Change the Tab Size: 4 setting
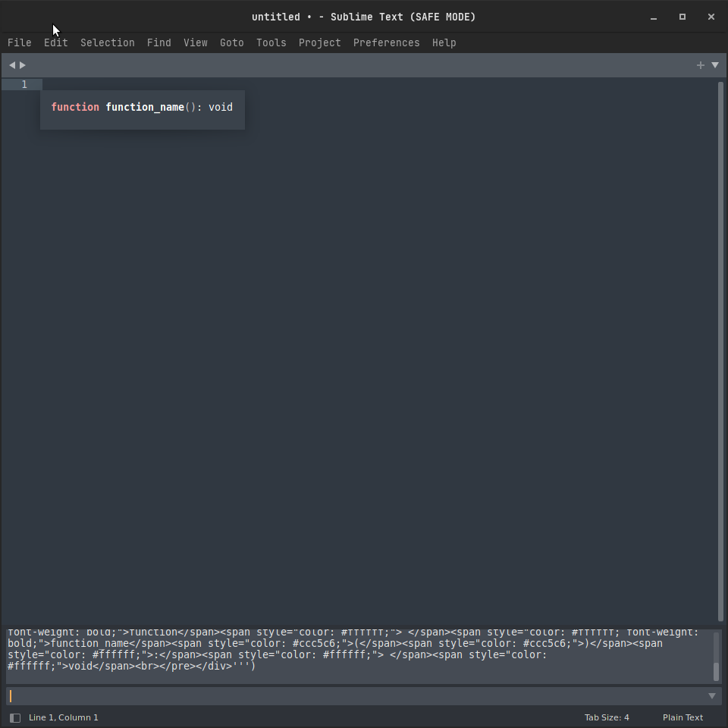 (607, 717)
